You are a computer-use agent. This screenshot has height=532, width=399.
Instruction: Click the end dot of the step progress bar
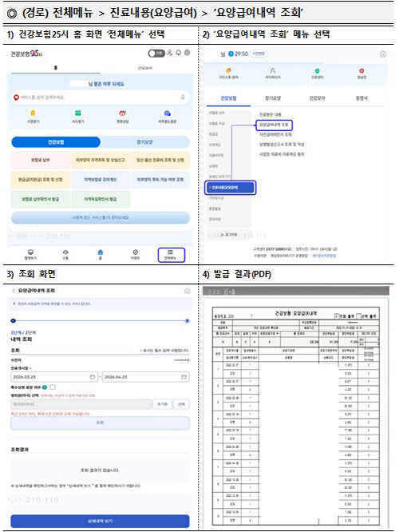(187, 320)
